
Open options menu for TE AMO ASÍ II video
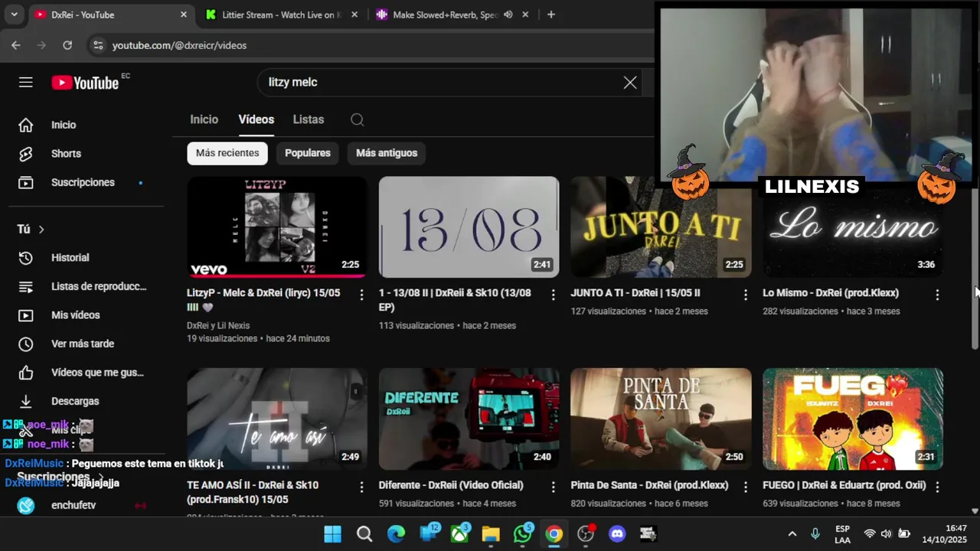tap(361, 487)
